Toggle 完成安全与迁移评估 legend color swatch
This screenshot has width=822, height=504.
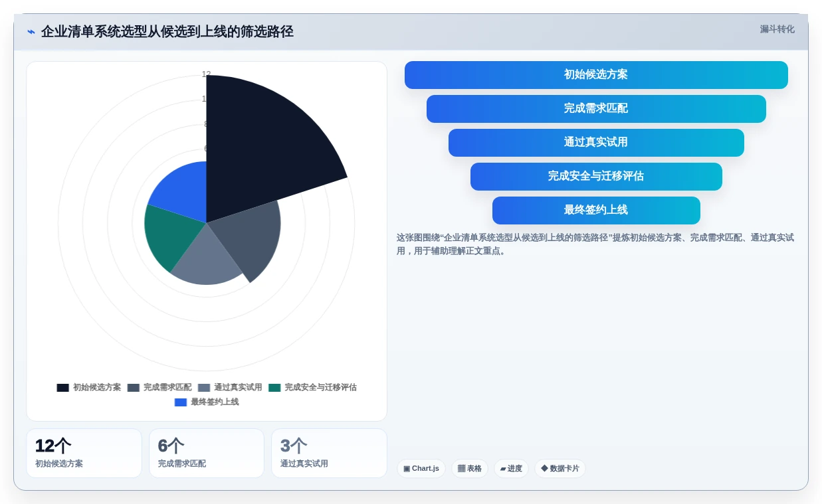point(274,388)
